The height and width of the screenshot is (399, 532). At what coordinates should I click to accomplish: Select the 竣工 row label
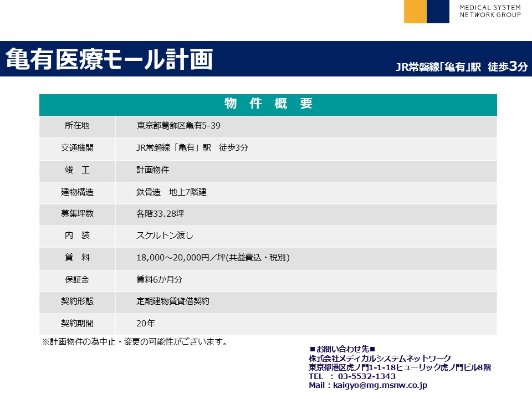pos(77,170)
